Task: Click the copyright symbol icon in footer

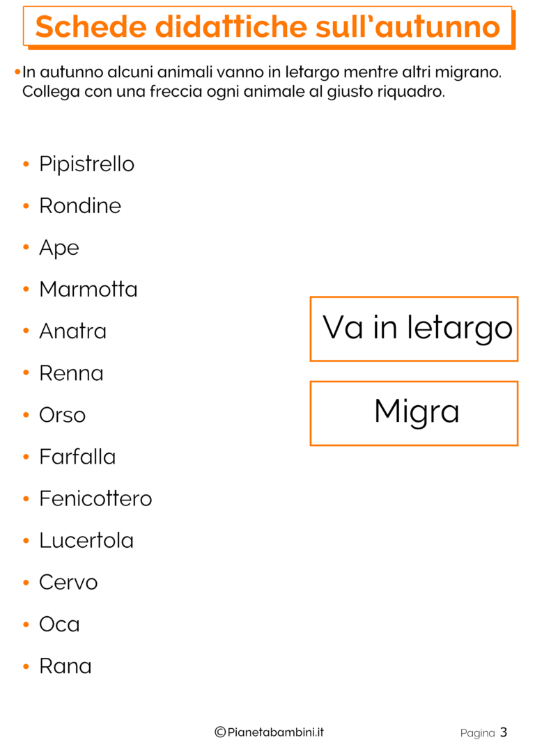Action: pos(220,732)
